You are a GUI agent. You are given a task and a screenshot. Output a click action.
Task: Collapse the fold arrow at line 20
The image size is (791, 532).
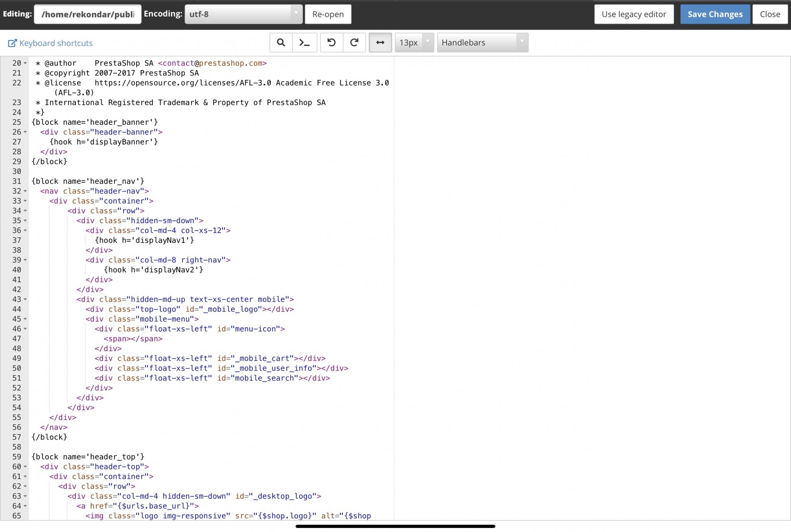click(x=25, y=63)
